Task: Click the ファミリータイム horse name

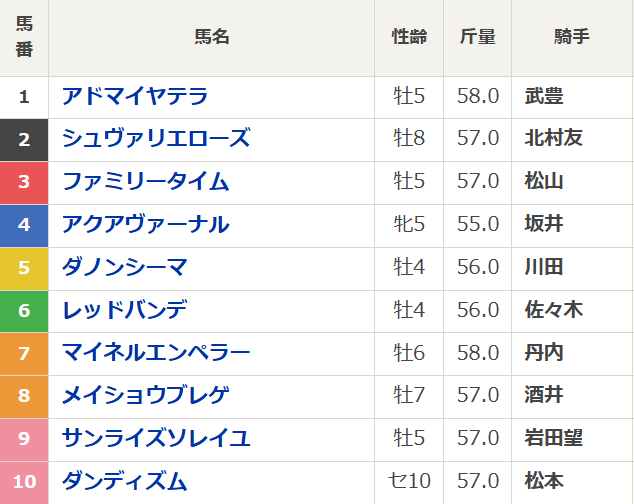Action: pyautogui.click(x=146, y=181)
